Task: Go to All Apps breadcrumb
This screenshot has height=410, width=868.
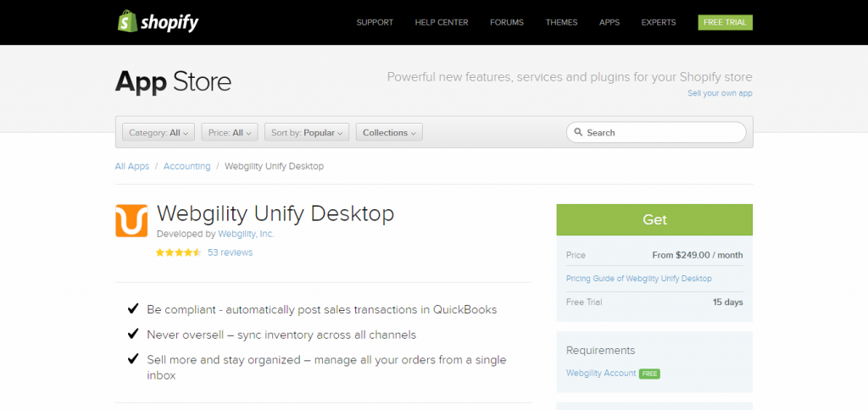Action: pos(132,166)
